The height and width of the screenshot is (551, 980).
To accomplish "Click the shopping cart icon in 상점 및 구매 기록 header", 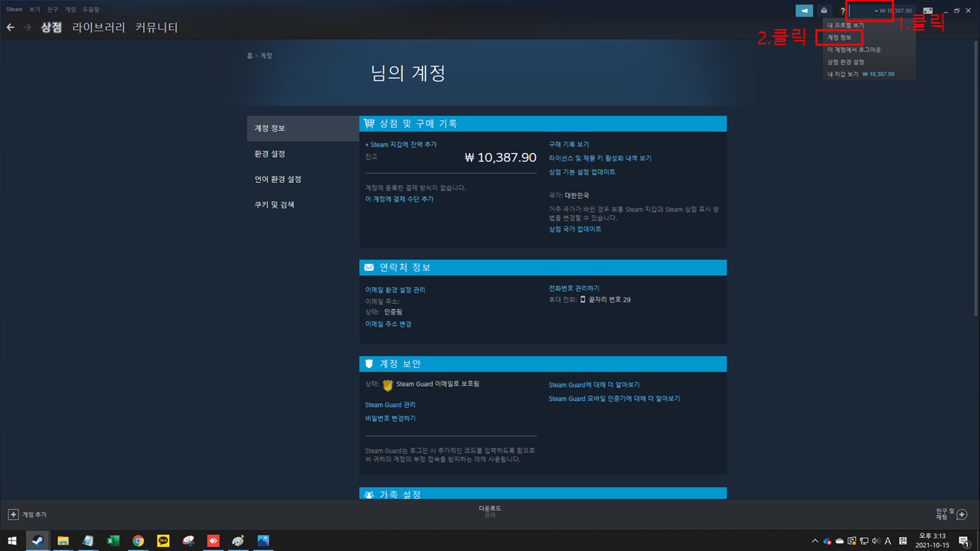I will click(x=370, y=123).
